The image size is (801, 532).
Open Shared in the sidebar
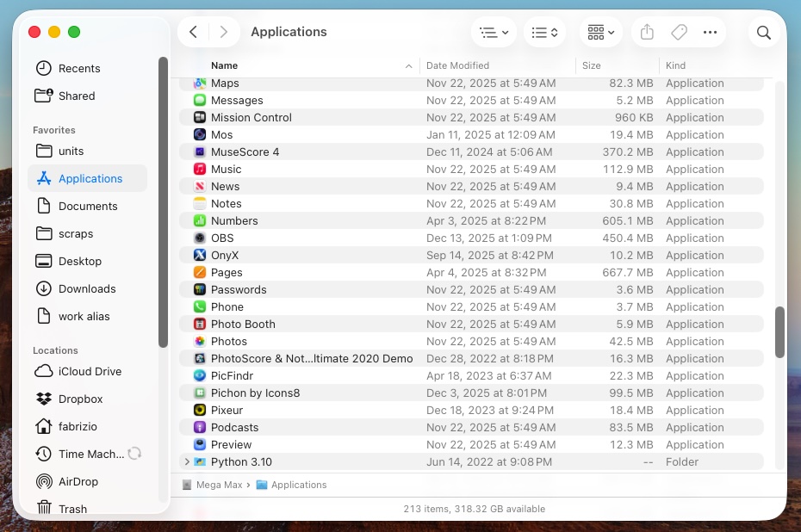pos(87,96)
